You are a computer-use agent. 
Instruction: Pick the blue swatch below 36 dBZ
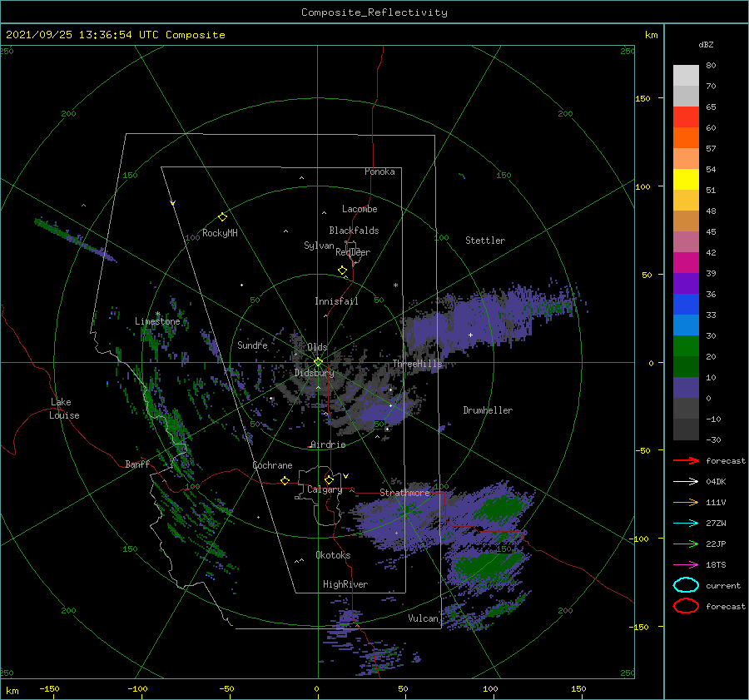tap(686, 305)
